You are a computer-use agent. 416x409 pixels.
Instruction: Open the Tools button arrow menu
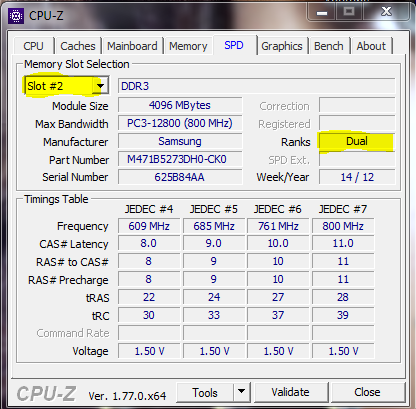point(241,392)
